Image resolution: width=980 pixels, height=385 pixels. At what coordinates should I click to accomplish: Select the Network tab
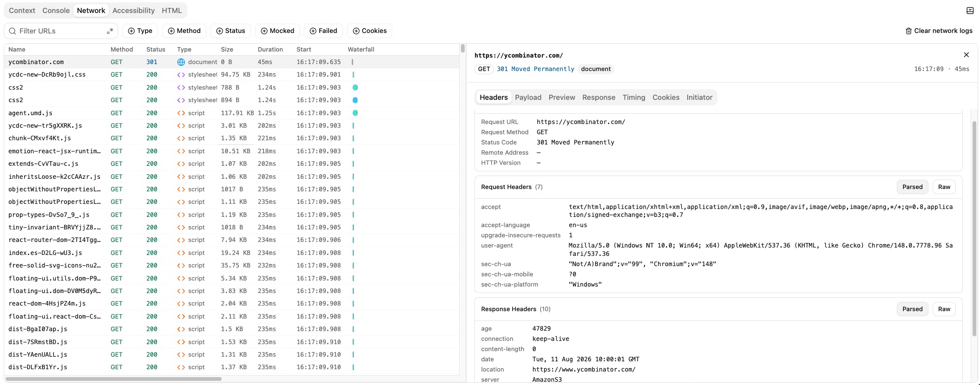tap(91, 11)
